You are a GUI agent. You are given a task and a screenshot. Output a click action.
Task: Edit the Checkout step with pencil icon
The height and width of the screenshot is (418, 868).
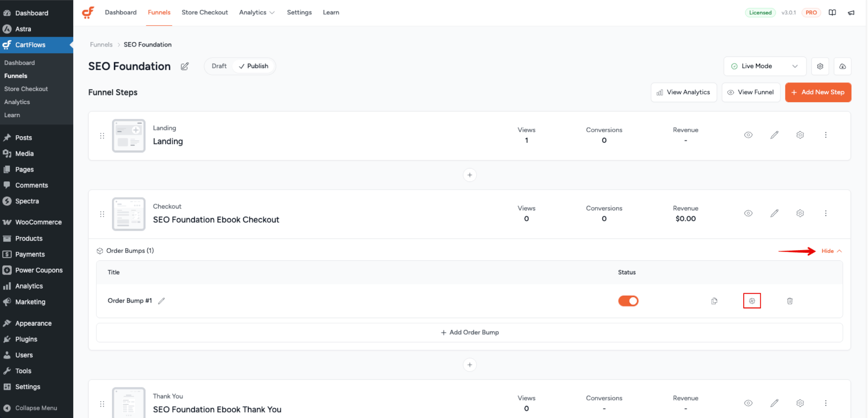[x=774, y=213]
